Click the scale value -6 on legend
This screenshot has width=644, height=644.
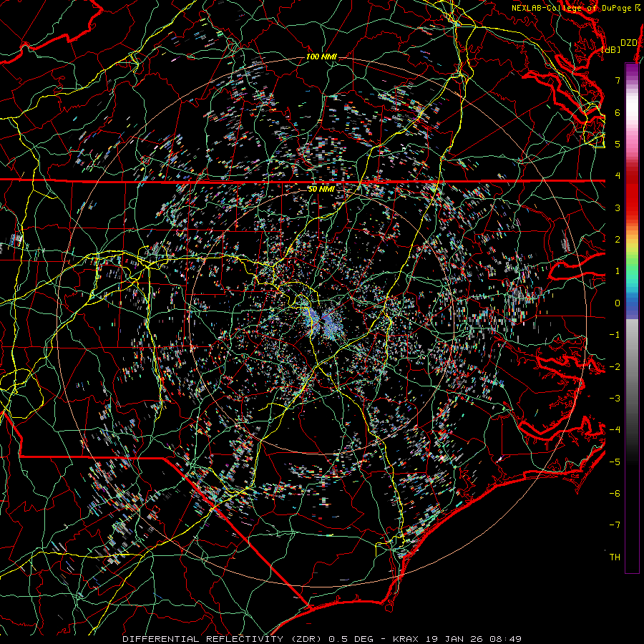click(615, 493)
